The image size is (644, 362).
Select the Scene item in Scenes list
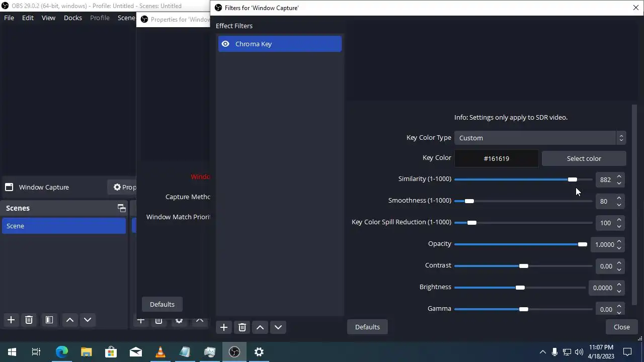point(64,226)
